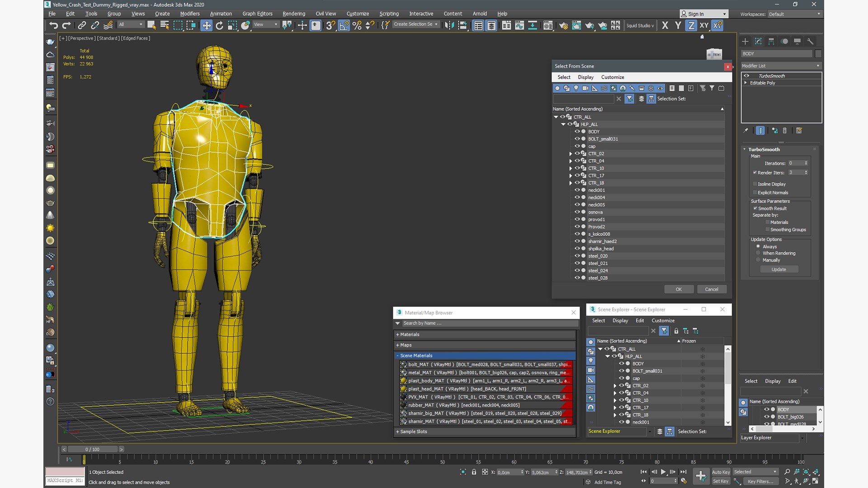Open the Modifier List dropdown

(781, 66)
